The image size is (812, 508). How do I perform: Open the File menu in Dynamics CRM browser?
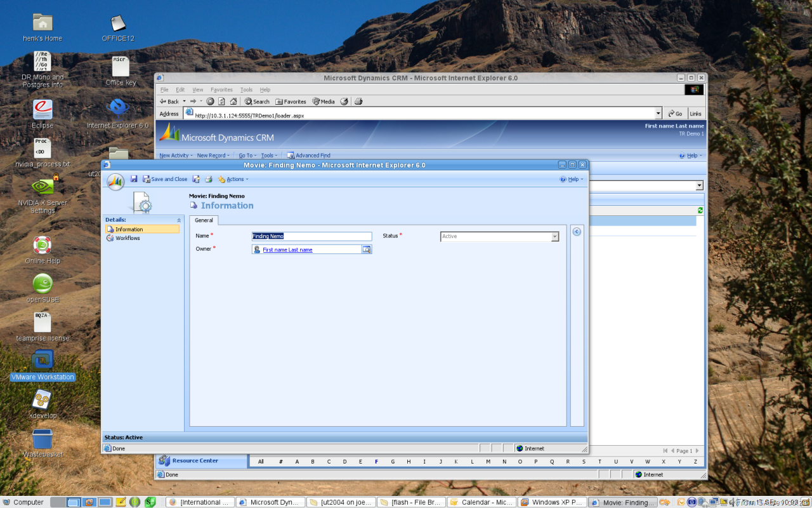click(x=164, y=90)
